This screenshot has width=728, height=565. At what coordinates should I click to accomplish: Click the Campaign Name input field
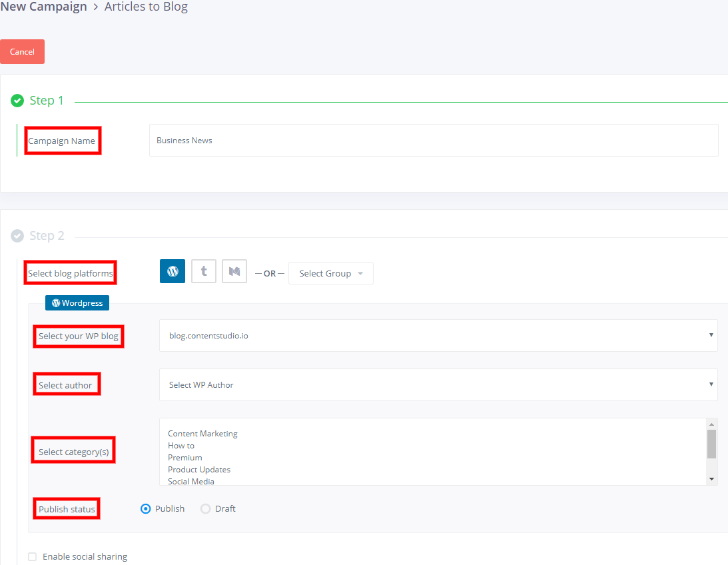[x=434, y=140]
